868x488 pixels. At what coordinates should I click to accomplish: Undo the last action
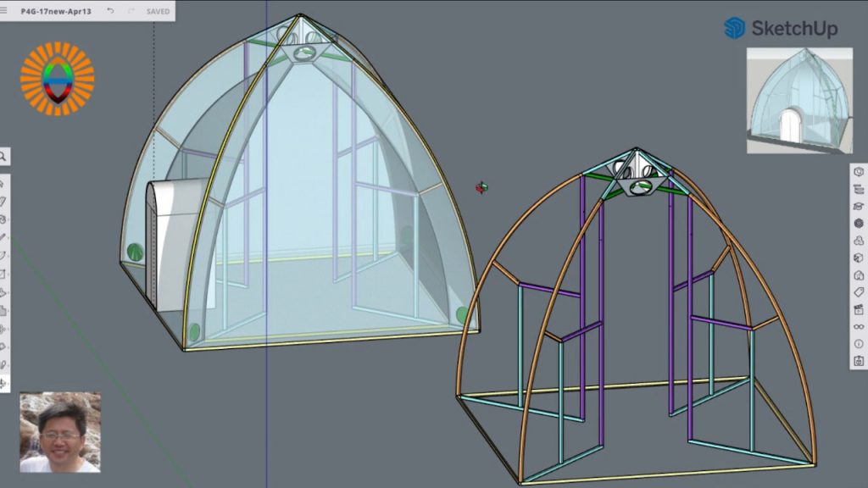tap(110, 12)
